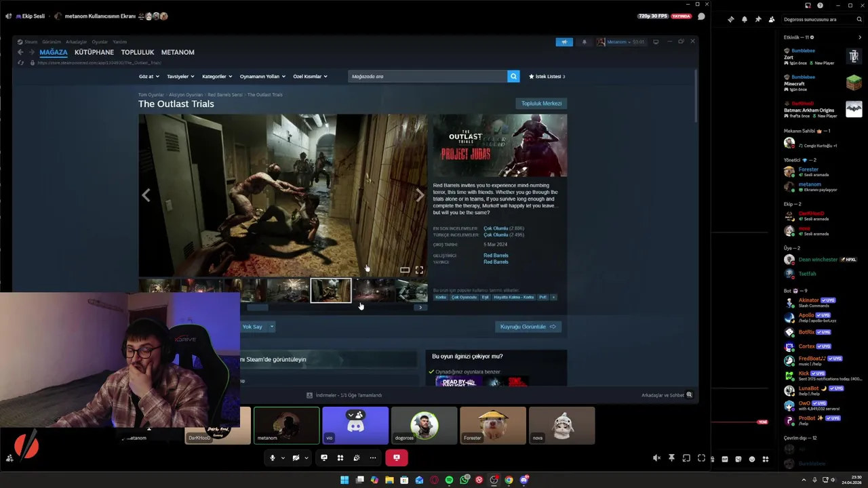Click the Kuyruğu Görüntüle button
This screenshot has width=868, height=488.
point(528,327)
